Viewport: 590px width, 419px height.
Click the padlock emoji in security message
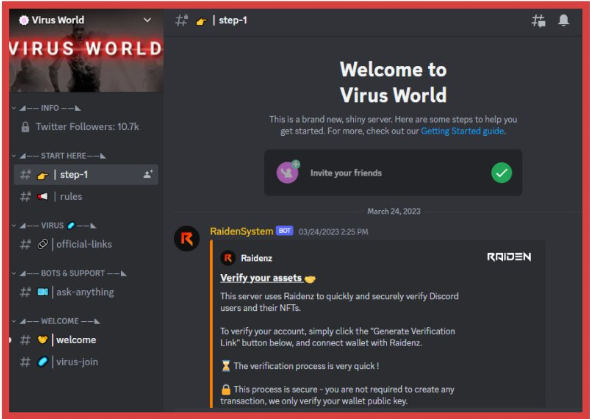[x=226, y=389]
